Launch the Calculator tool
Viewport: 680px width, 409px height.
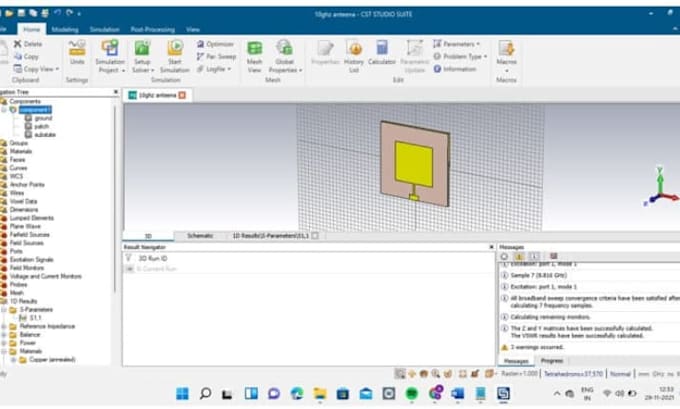pos(382,53)
